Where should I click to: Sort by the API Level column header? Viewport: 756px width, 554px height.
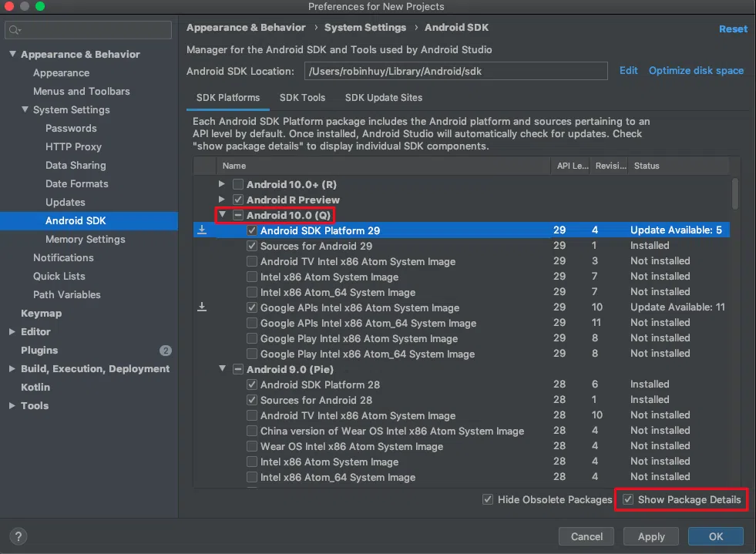572,166
